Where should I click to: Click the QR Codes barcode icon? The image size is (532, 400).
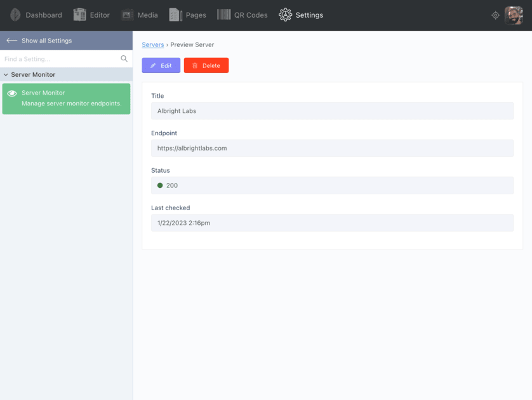pos(224,15)
